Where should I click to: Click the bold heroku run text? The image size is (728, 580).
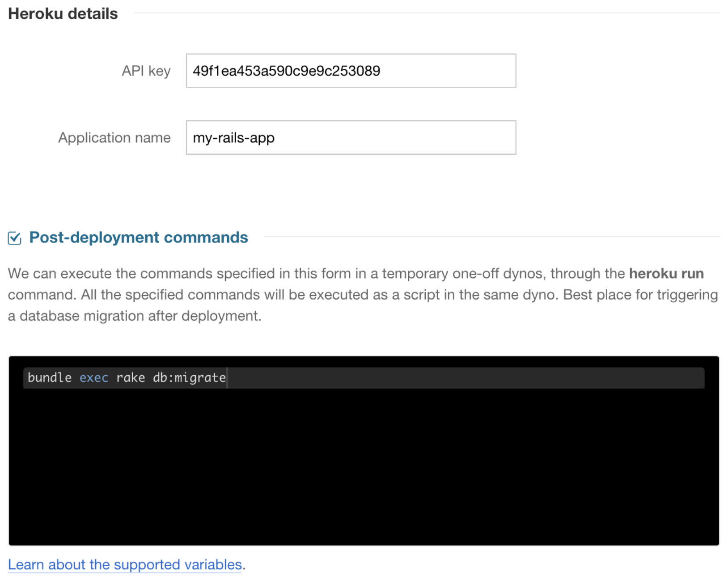(666, 273)
